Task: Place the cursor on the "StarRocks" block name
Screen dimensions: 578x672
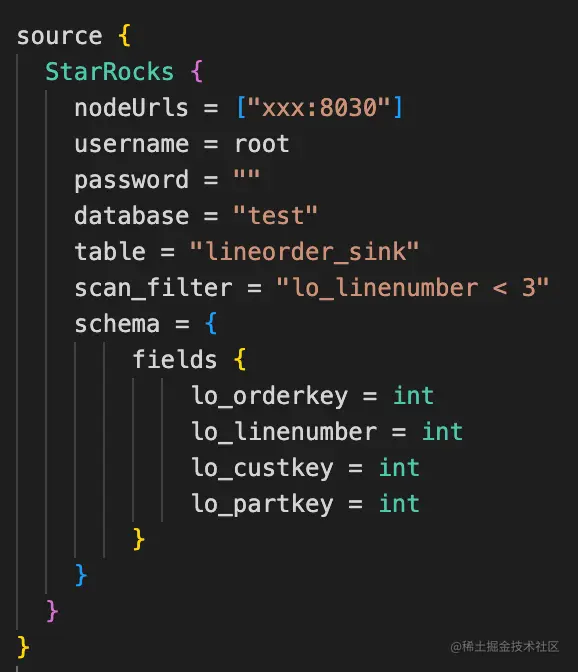Action: 110,72
